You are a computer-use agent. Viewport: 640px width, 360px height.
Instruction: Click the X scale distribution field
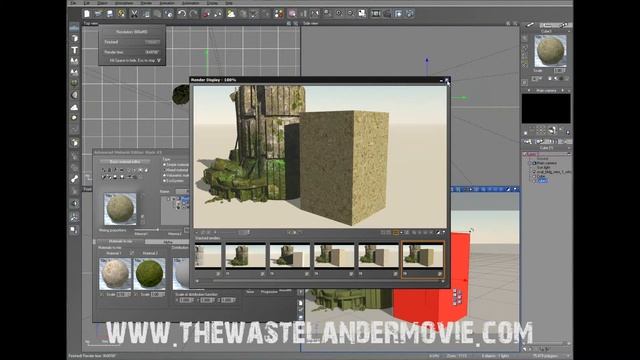186,300
